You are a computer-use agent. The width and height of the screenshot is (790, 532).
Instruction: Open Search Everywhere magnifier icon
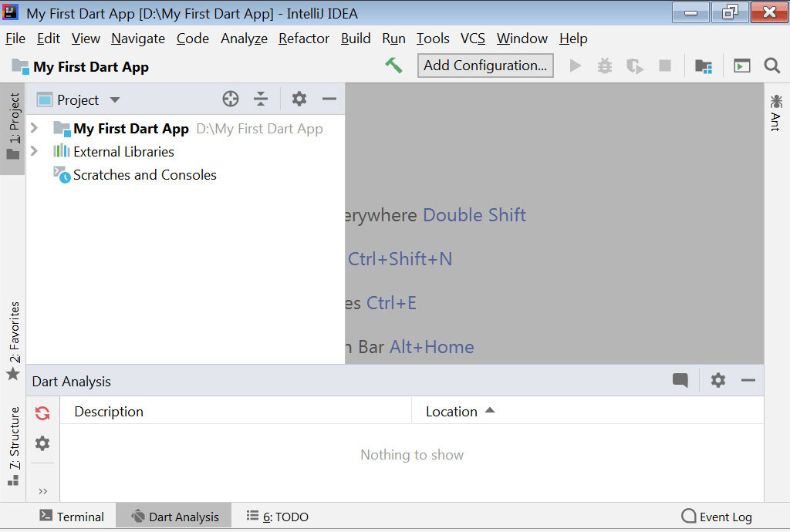(x=772, y=66)
